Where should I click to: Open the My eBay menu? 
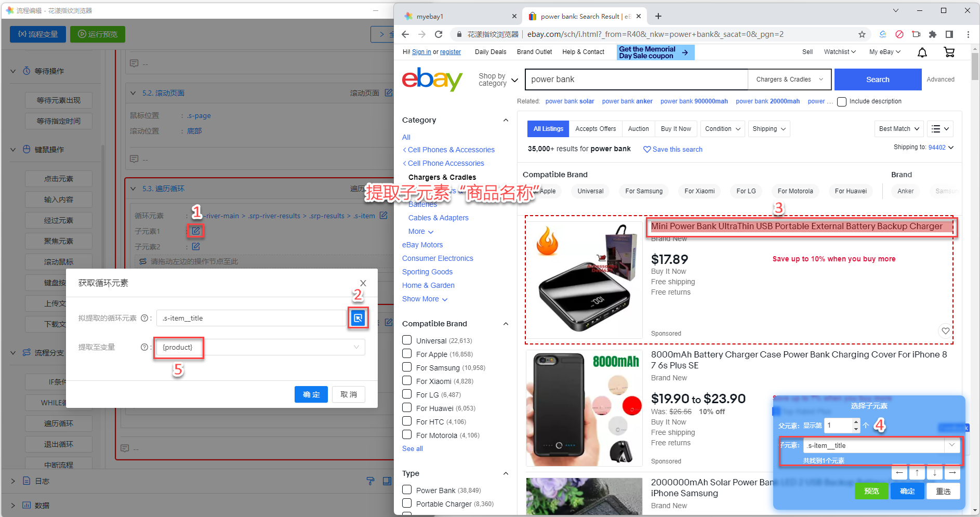[885, 52]
